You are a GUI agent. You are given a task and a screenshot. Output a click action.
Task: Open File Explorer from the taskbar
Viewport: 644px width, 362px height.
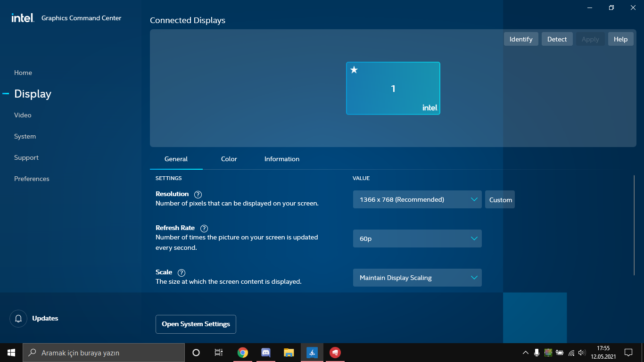[289, 353]
